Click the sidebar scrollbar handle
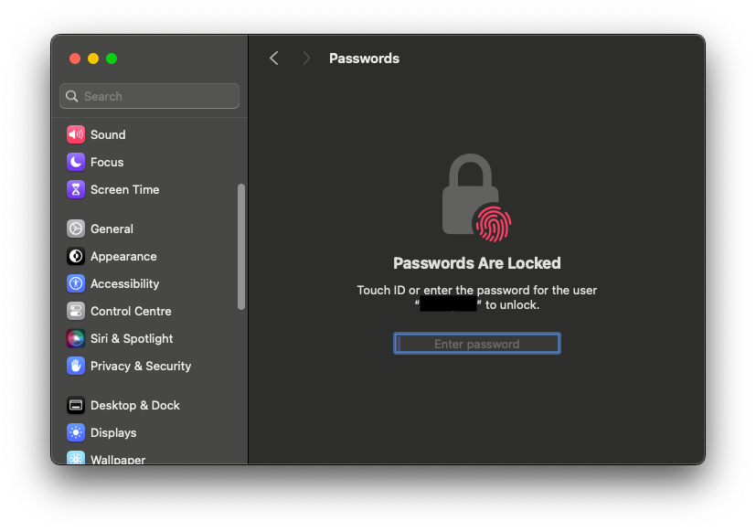 click(x=241, y=247)
